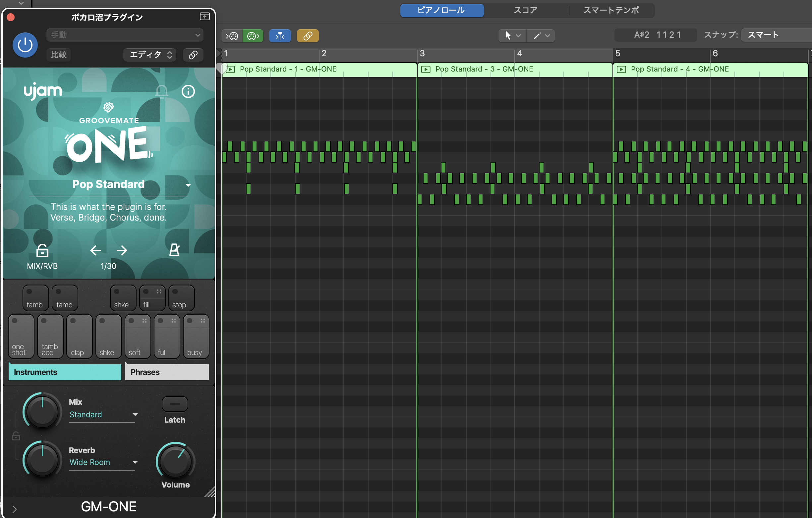Click the A#2 1 1 2 1 position display
This screenshot has height=518, width=812.
pyautogui.click(x=657, y=35)
